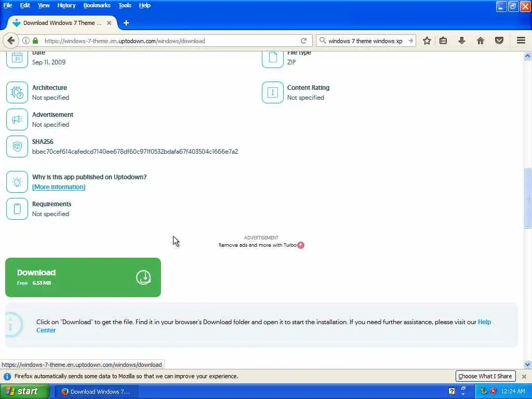Open the Pocket icon in toolbar
The image size is (532, 399).
coord(499,41)
